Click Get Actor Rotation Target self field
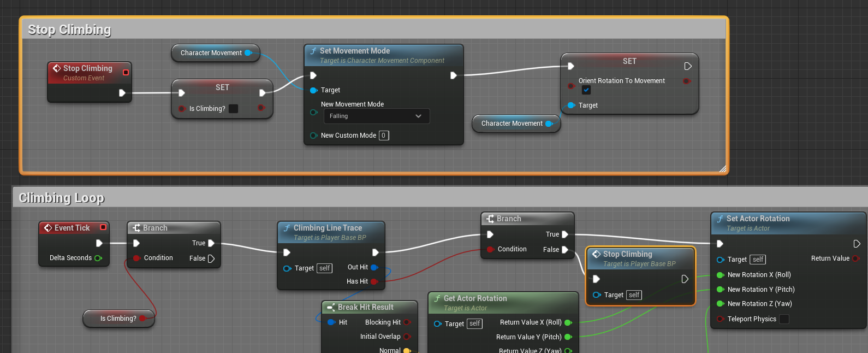Image resolution: width=868 pixels, height=353 pixels. click(x=475, y=323)
